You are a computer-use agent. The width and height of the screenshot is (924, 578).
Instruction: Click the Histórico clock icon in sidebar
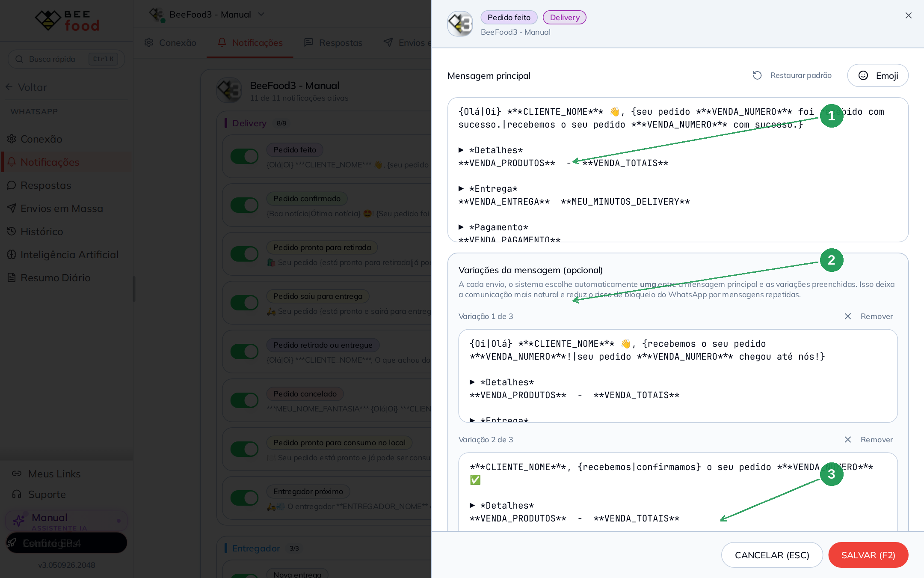[x=12, y=231]
